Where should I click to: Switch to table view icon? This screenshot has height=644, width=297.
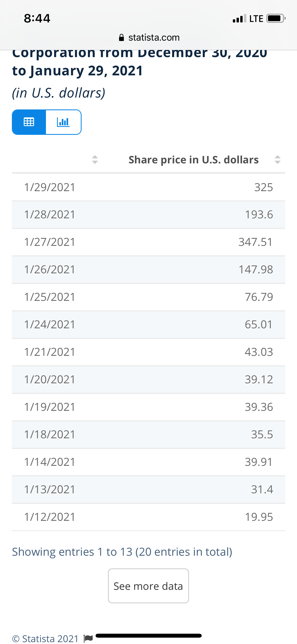(29, 122)
